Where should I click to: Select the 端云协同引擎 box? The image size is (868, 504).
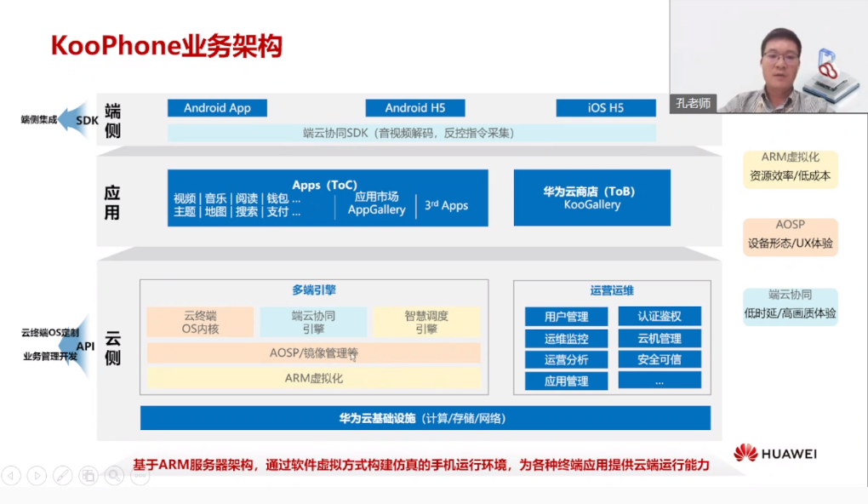313,322
